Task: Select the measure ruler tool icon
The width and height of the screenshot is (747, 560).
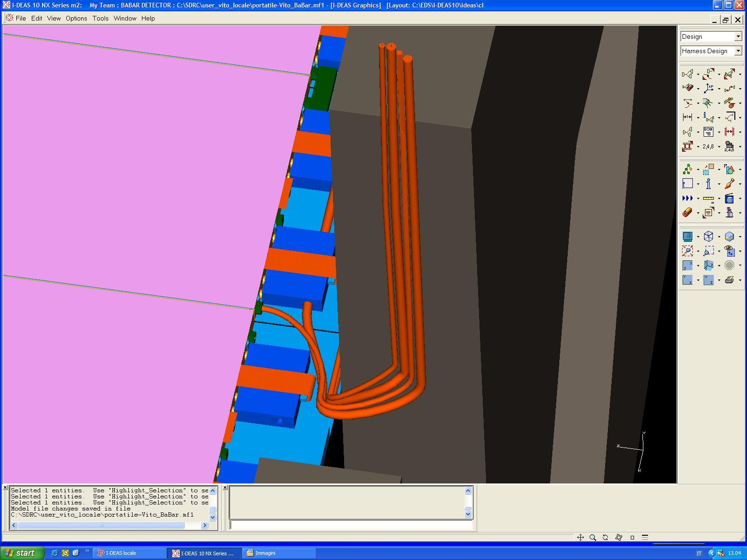Action: tap(708, 198)
